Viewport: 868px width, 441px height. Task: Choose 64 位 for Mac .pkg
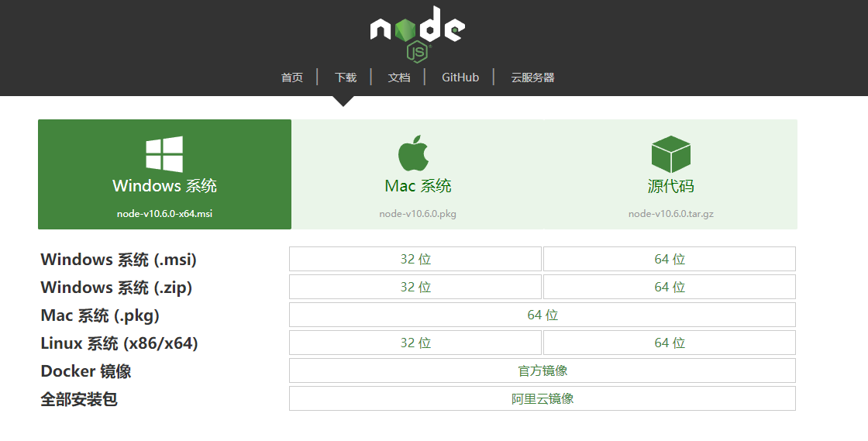click(542, 315)
